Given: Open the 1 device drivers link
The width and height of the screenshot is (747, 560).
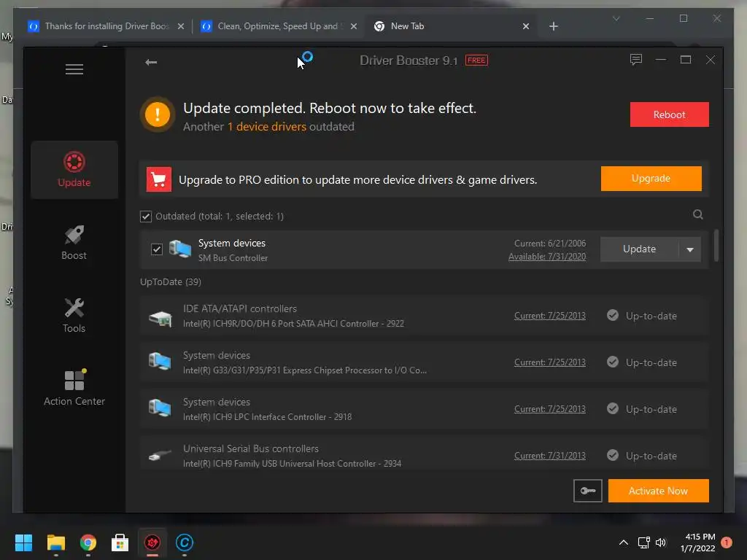Looking at the screenshot, I should pos(267,127).
